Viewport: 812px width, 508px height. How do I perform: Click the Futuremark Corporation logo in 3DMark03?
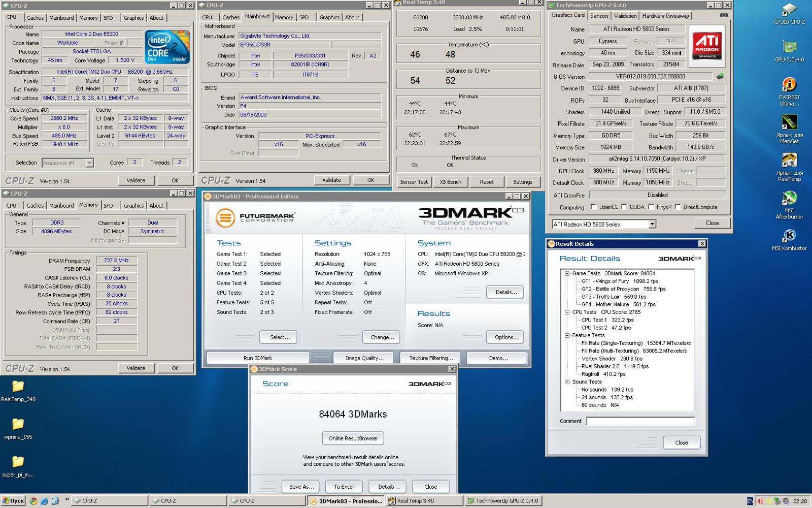point(255,218)
